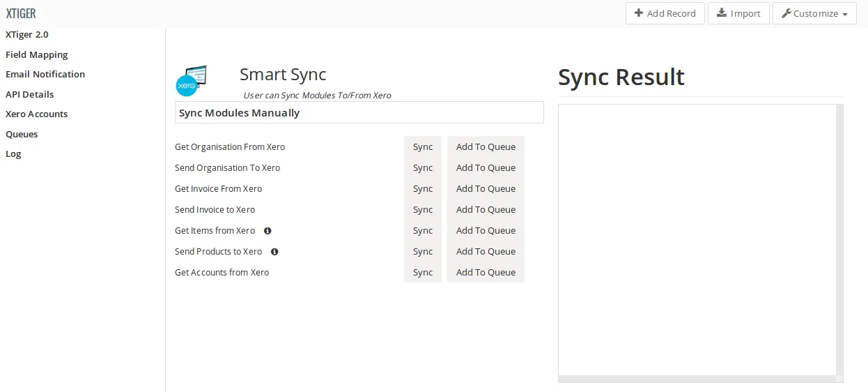Open the Customize dropdown
The image size is (868, 392).
pos(814,13)
